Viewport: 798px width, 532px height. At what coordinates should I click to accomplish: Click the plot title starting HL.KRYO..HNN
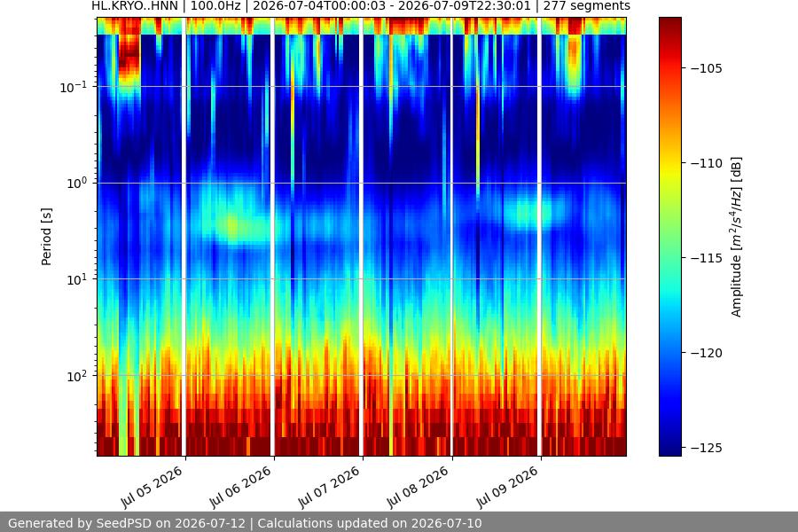[360, 6]
